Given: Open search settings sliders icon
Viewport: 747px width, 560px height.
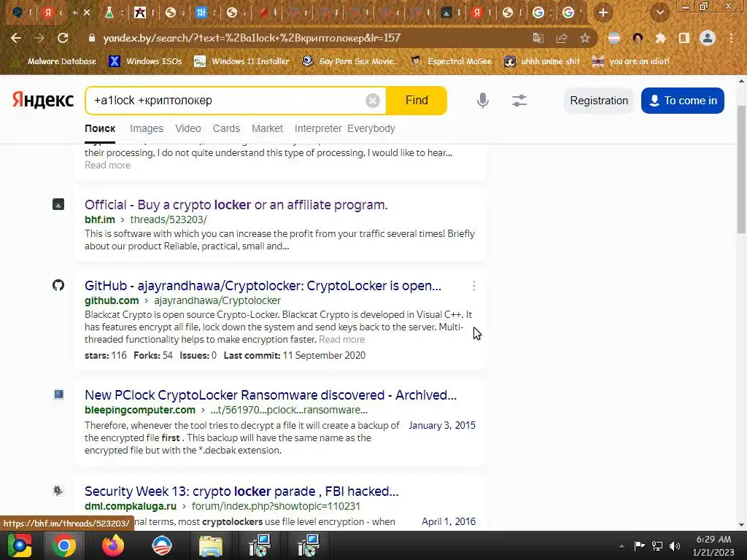Looking at the screenshot, I should [519, 101].
